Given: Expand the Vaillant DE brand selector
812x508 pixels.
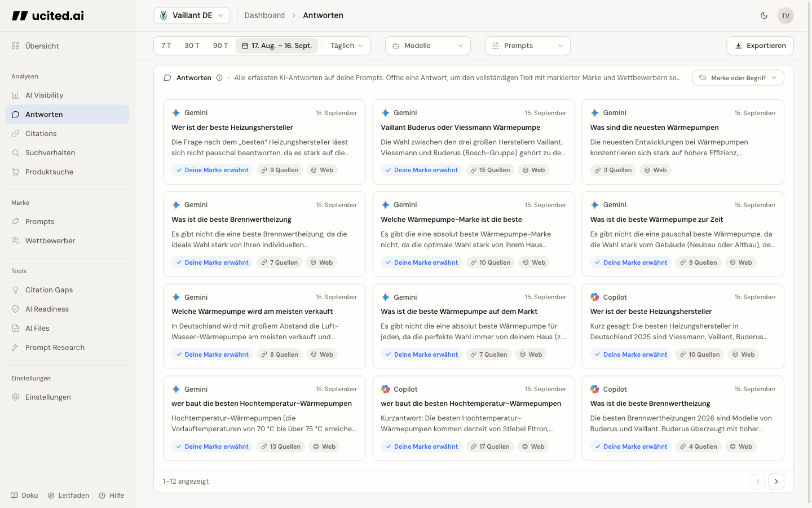Looking at the screenshot, I should (192, 16).
